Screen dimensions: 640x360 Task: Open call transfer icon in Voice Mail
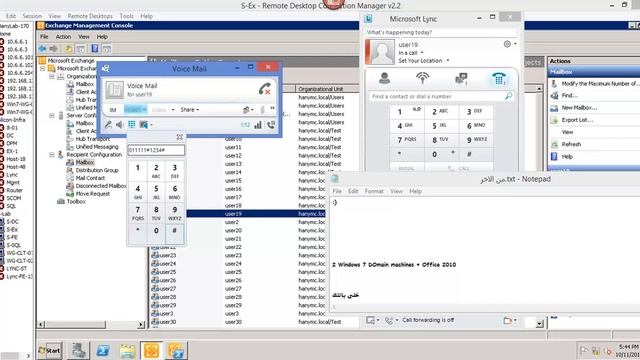click(x=271, y=125)
